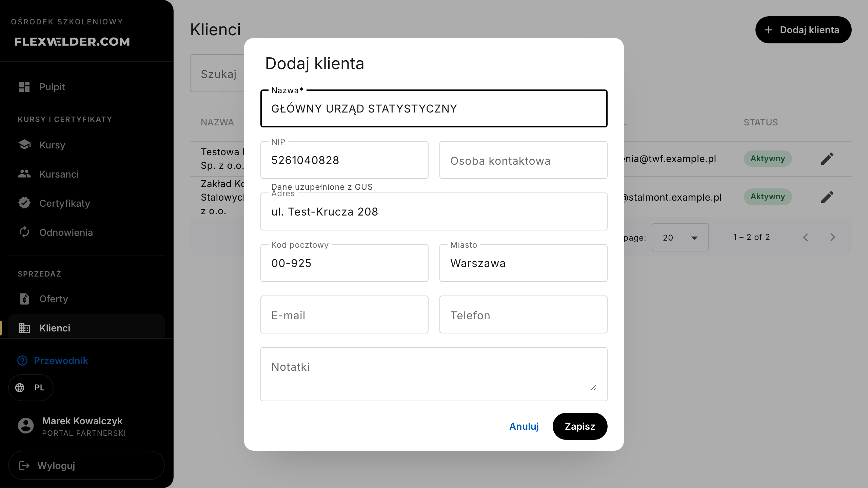This screenshot has height=488, width=868.
Task: Open the Przewodnik guide link
Action: [53, 361]
